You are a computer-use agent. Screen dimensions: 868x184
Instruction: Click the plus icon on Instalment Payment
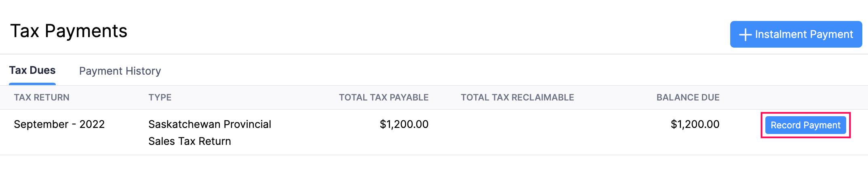point(745,35)
